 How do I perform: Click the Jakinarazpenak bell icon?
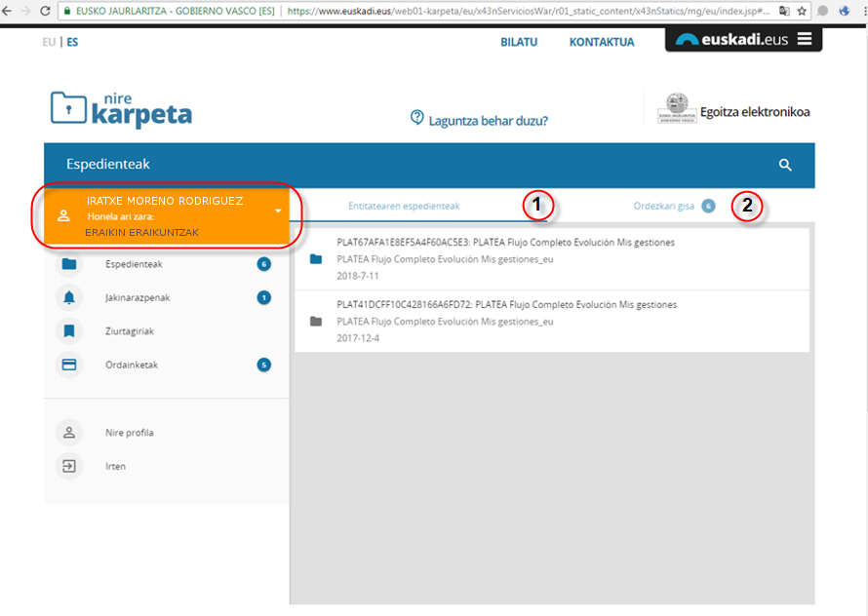(68, 297)
